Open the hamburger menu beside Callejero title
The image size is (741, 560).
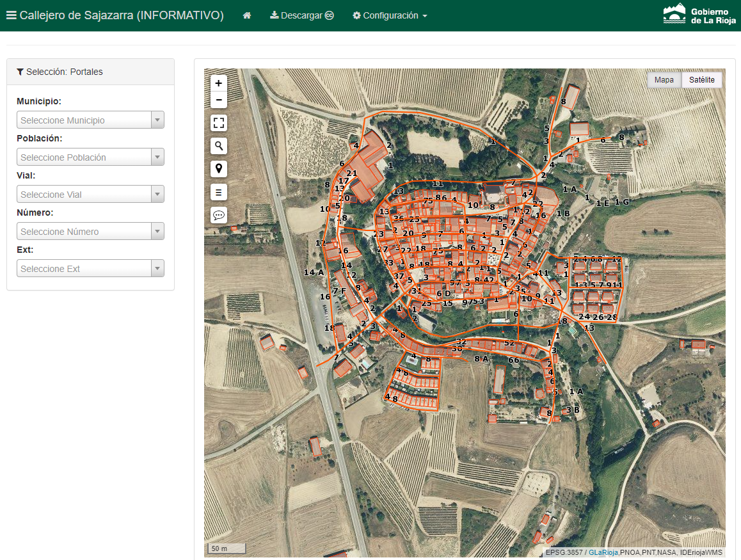tap(11, 15)
